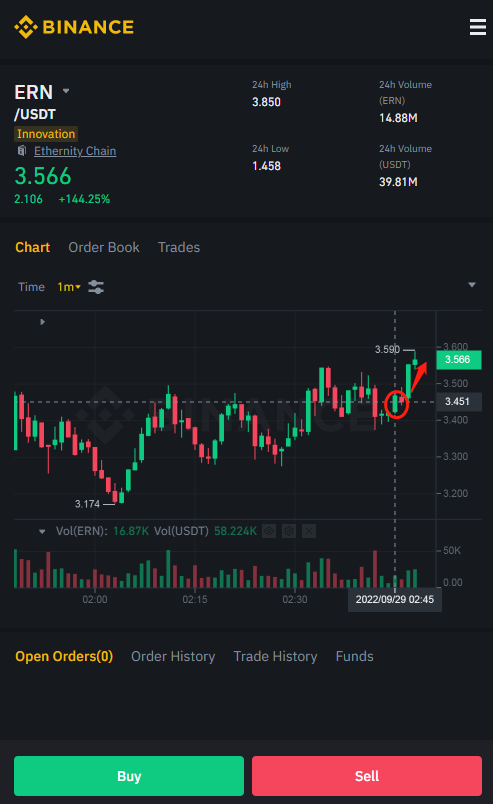Image resolution: width=493 pixels, height=804 pixels.
Task: Click the large 3.566 price text
Action: pyautogui.click(x=43, y=176)
